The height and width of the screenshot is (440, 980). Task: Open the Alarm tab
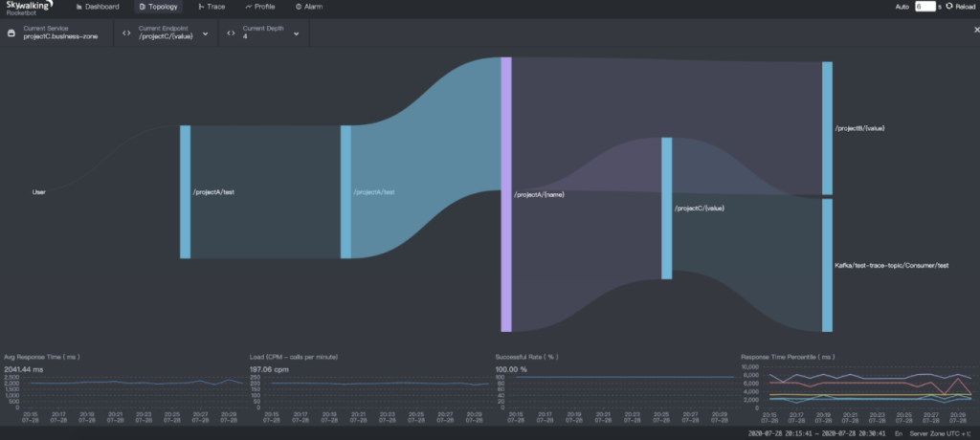pyautogui.click(x=309, y=7)
